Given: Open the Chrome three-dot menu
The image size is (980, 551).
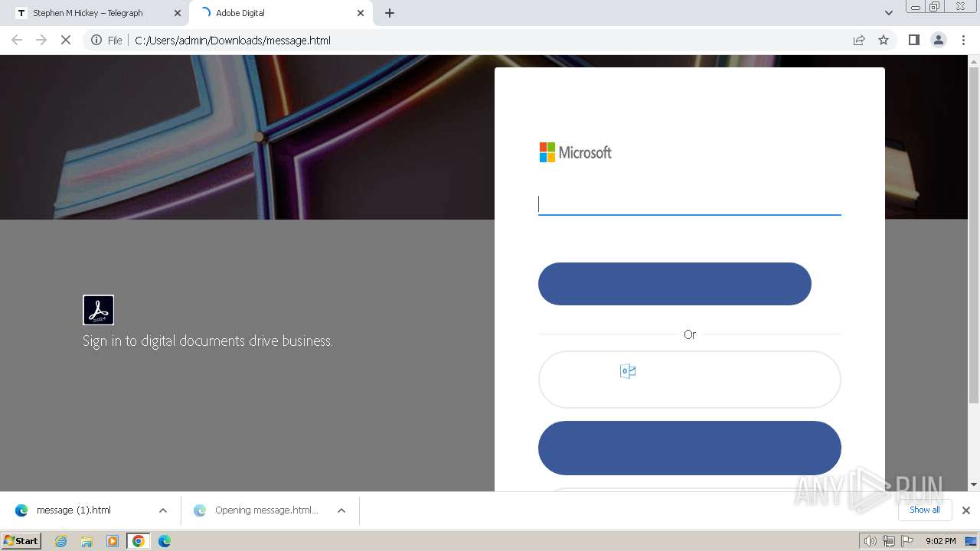Looking at the screenshot, I should point(964,40).
